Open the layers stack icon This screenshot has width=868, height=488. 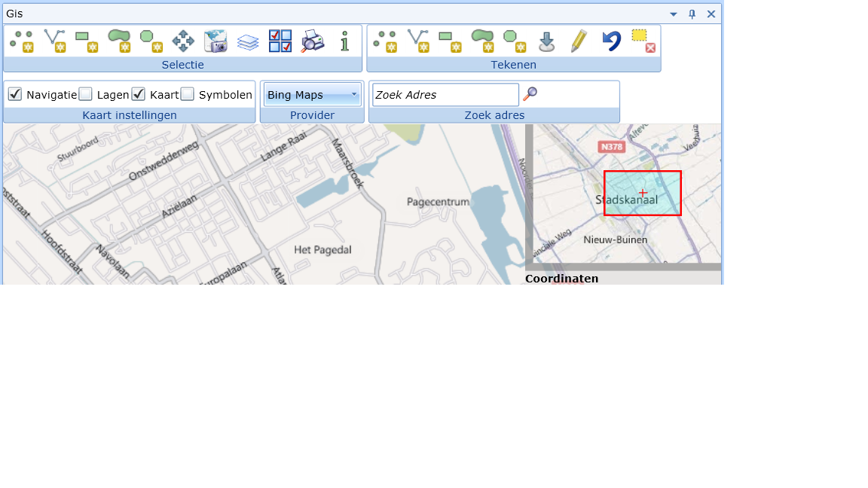tap(248, 41)
